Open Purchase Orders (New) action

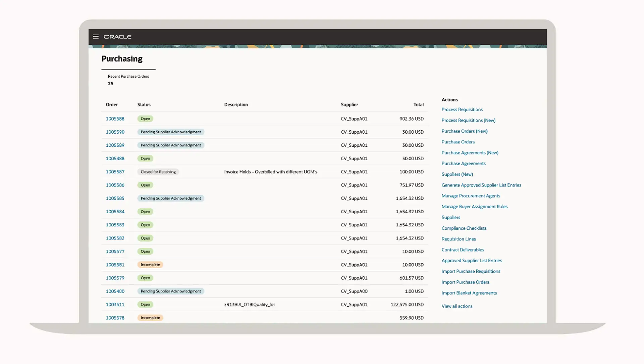464,131
